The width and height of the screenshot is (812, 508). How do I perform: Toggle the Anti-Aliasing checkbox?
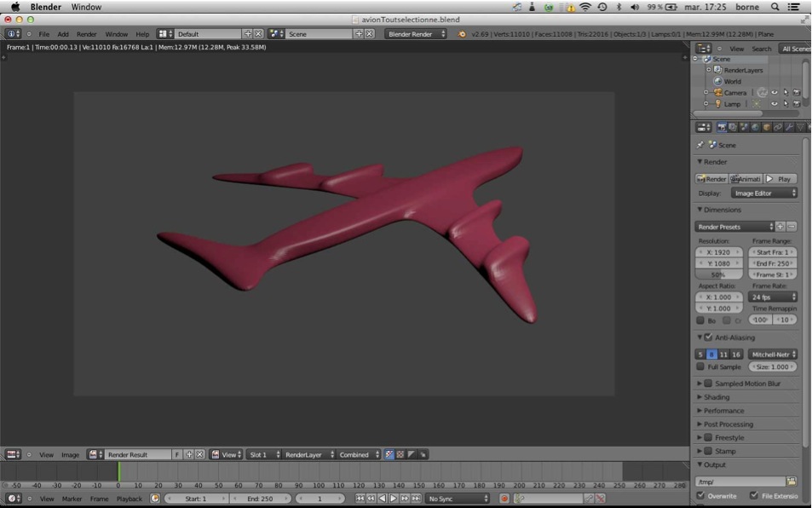click(708, 338)
